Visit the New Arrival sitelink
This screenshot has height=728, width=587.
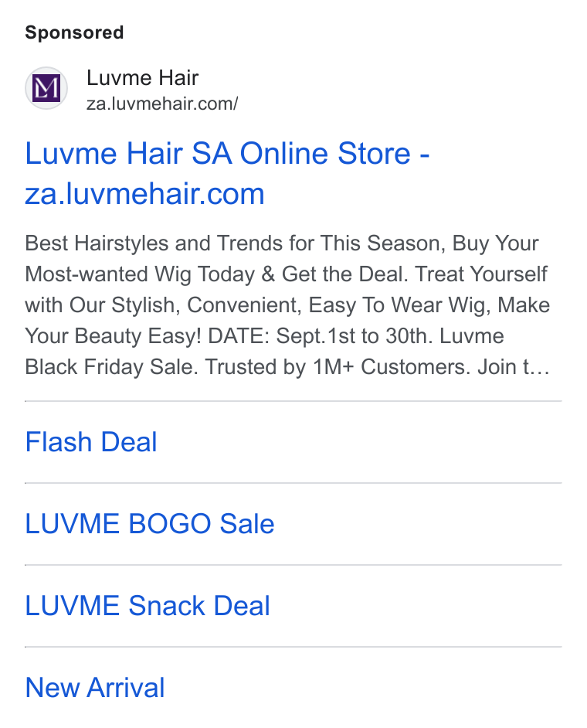(95, 687)
